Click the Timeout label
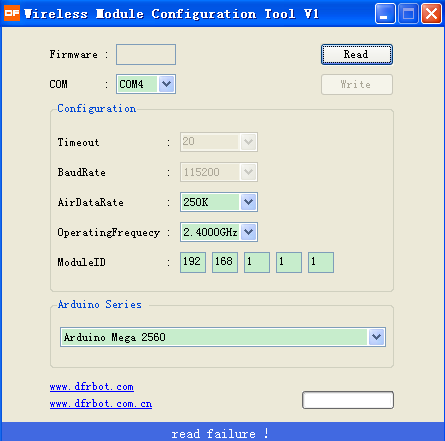The image size is (445, 441). coord(78,142)
